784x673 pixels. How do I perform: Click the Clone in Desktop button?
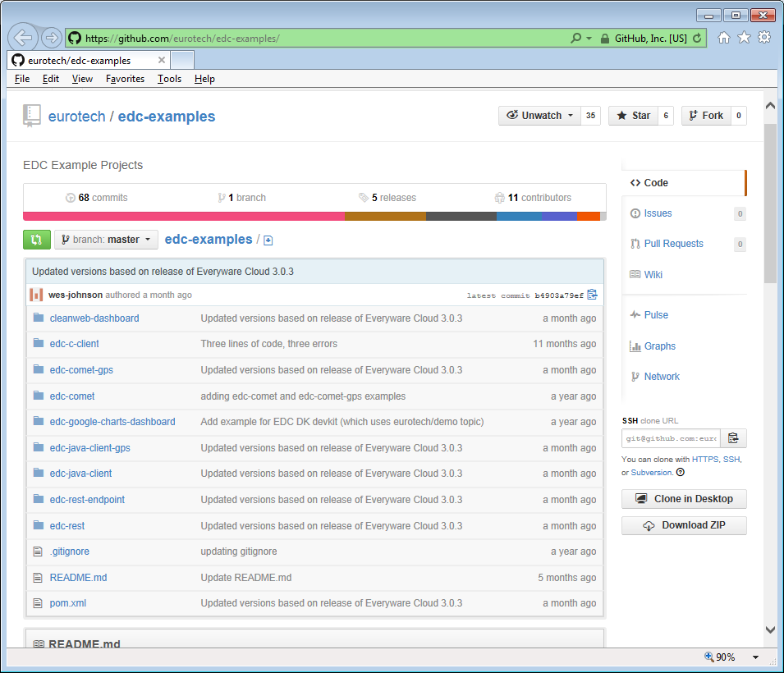point(684,499)
